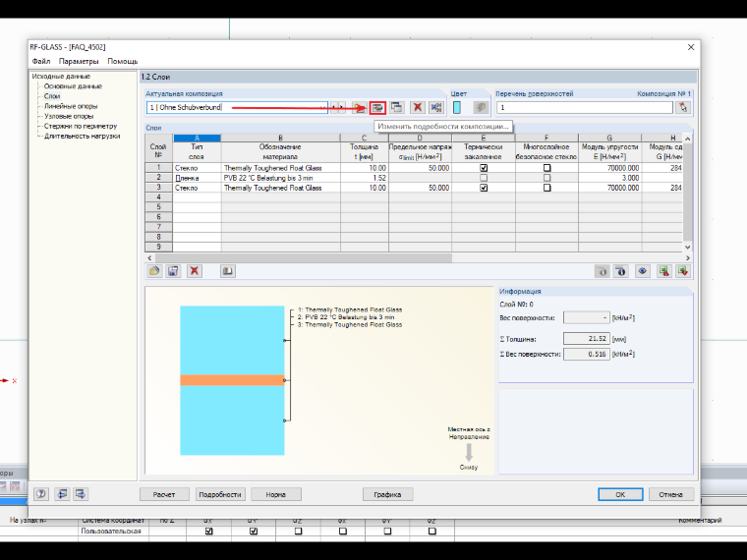The height and width of the screenshot is (560, 747).
Task: Toggle laminated safety glass checkbox for layer 2
Action: click(546, 178)
